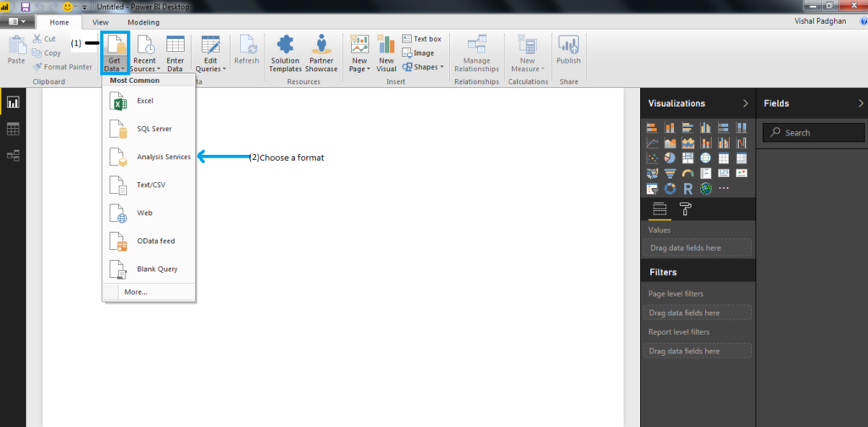Open the Modeling ribbon tab

143,22
